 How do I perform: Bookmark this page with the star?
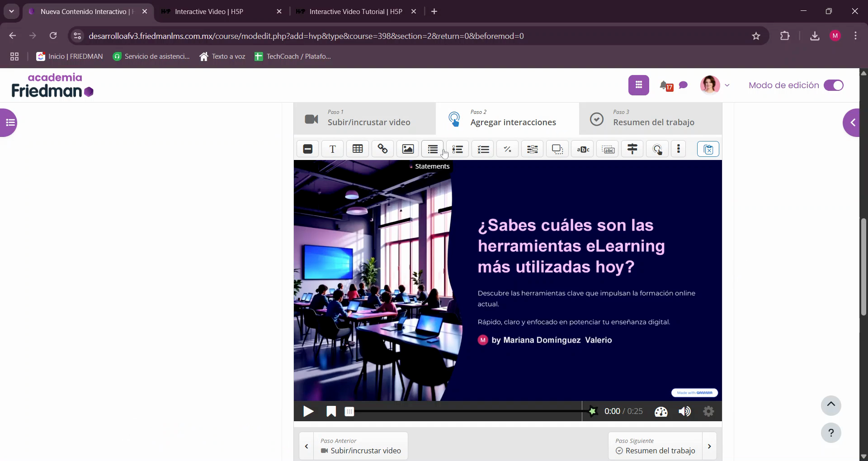point(756,36)
